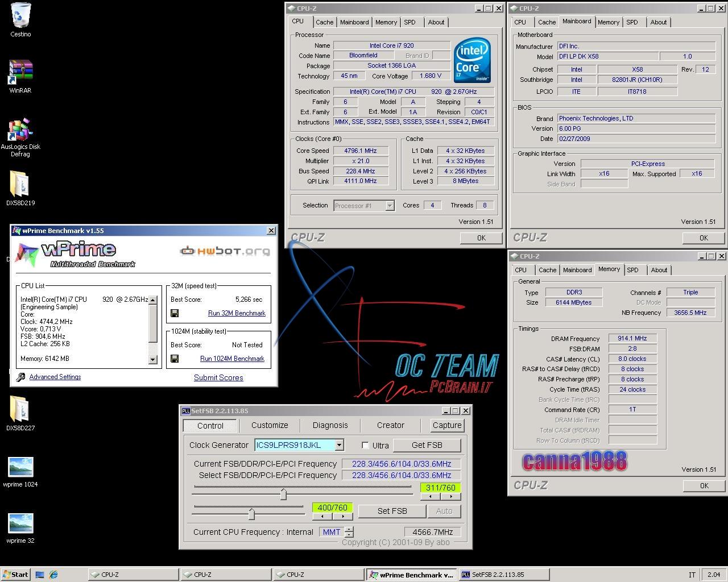Switch to SetFSB taskbar button
Image resolution: width=728 pixels, height=582 pixels.
[503, 575]
